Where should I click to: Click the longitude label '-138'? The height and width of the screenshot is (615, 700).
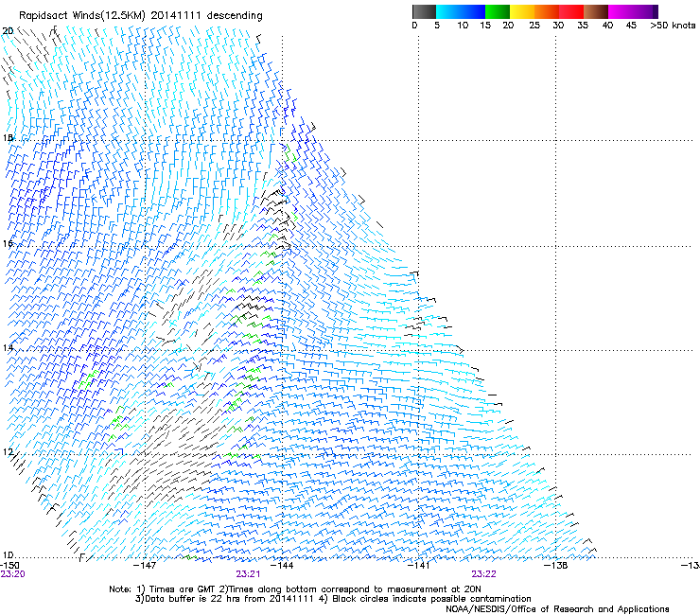556,566
